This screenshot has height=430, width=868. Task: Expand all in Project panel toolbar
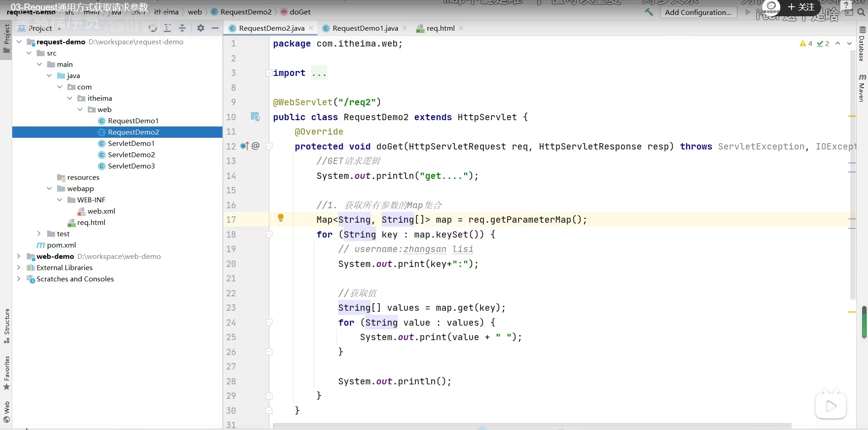coord(167,28)
